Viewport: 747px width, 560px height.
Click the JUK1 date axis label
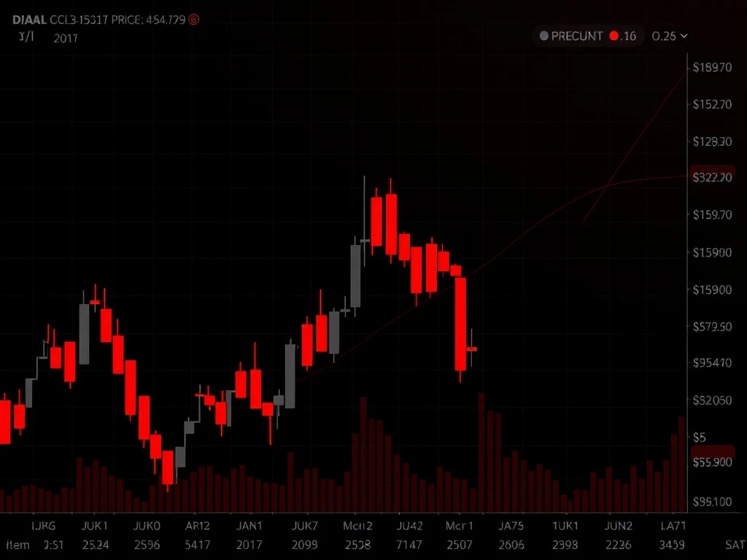pos(94,526)
